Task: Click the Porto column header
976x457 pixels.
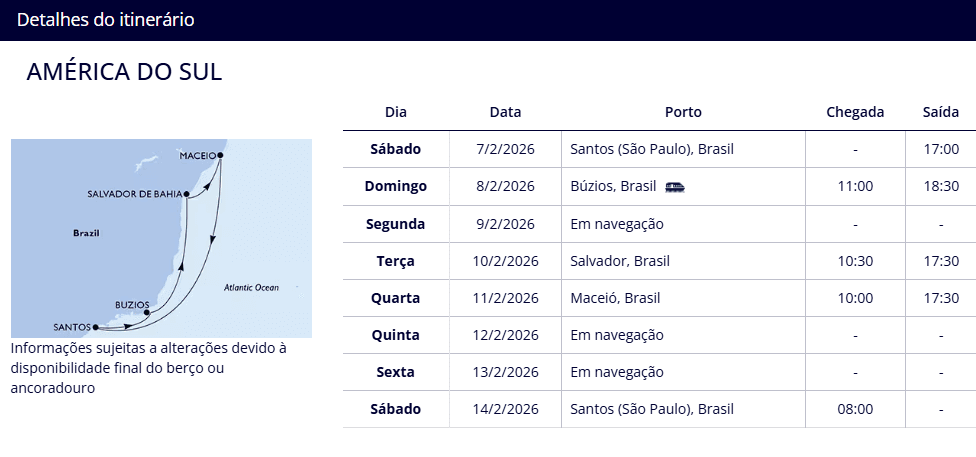Action: point(683,112)
